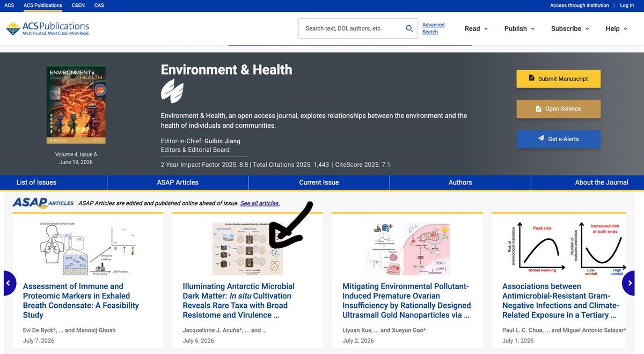Open gold nanoparticles article graphic

click(x=407, y=248)
